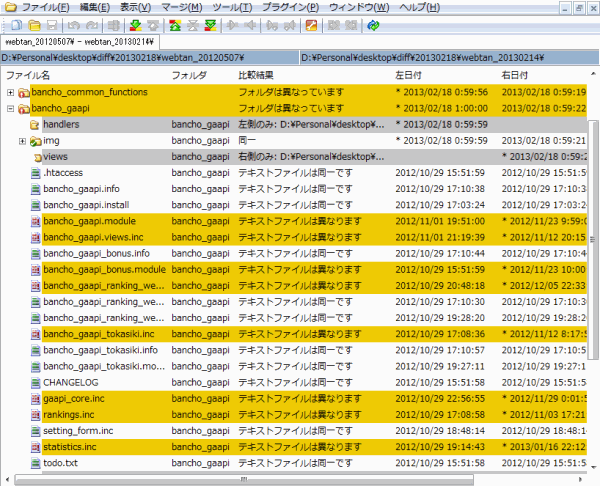The image size is (600, 486).
Task: Expand the img subfolder
Action: (x=22, y=141)
